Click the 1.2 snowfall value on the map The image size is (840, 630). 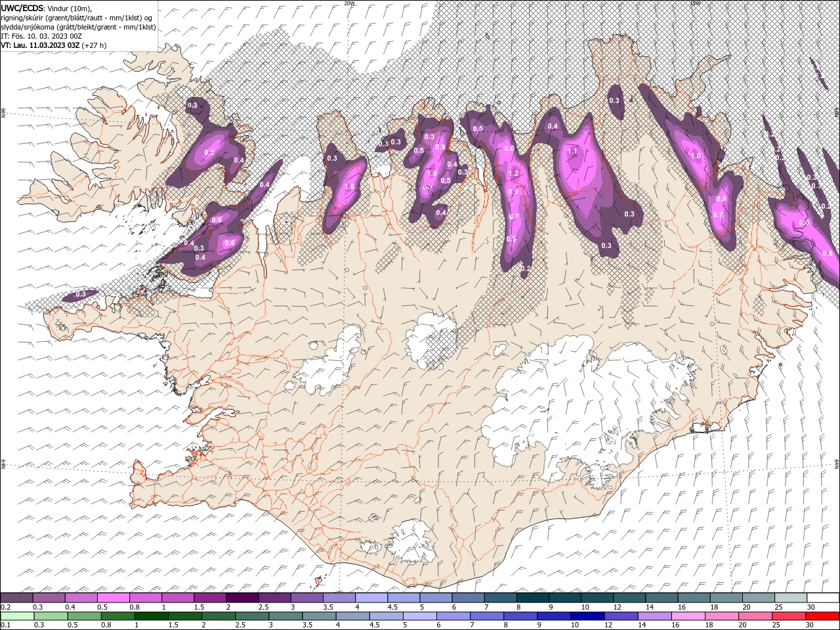click(x=514, y=174)
